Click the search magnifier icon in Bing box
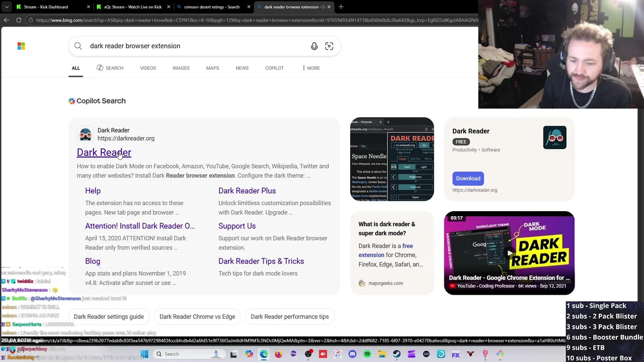 pyautogui.click(x=78, y=46)
